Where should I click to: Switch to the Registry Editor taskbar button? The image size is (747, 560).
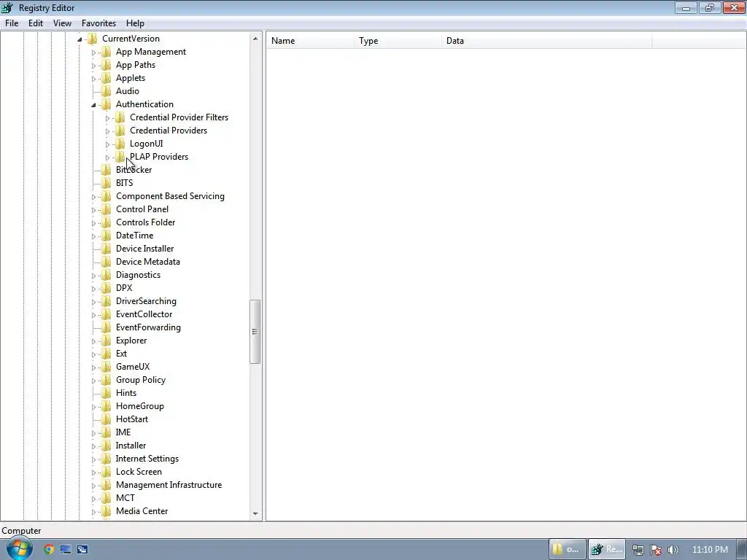click(606, 549)
